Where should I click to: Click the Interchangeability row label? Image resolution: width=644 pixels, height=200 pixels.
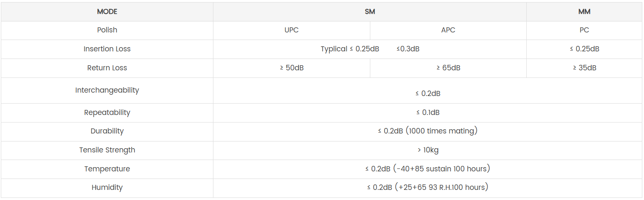coord(107,90)
